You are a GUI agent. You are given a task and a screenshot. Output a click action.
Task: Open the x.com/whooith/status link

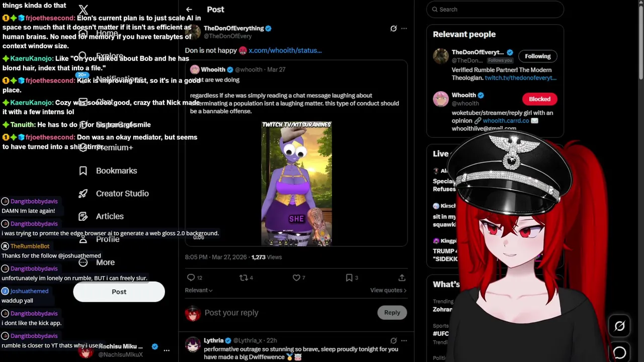tap(285, 50)
